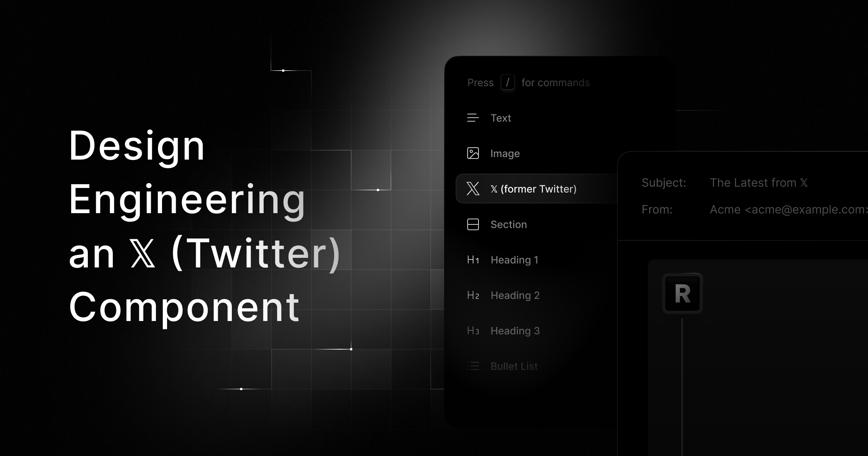Select the Text block type
The image size is (868, 456).
500,118
